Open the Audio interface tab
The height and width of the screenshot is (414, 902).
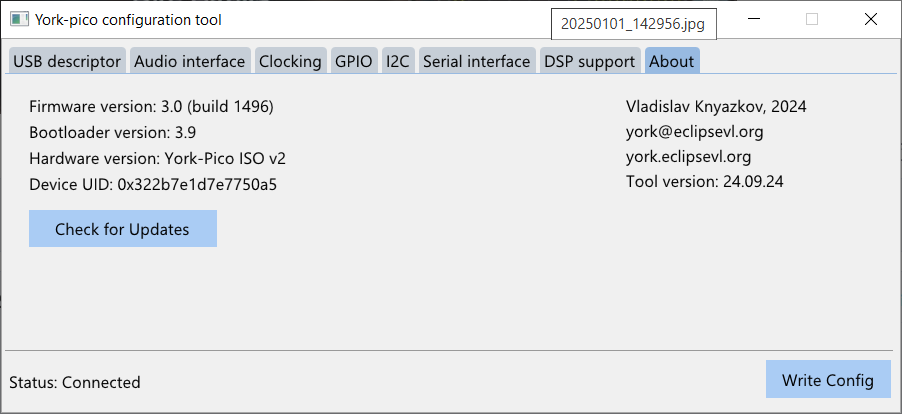(190, 61)
